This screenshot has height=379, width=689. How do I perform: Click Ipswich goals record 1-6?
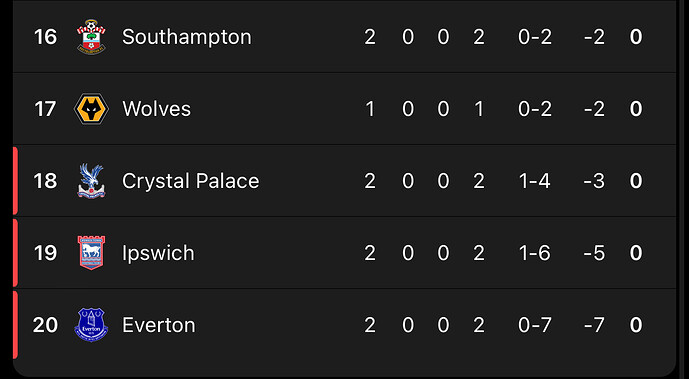coord(535,253)
